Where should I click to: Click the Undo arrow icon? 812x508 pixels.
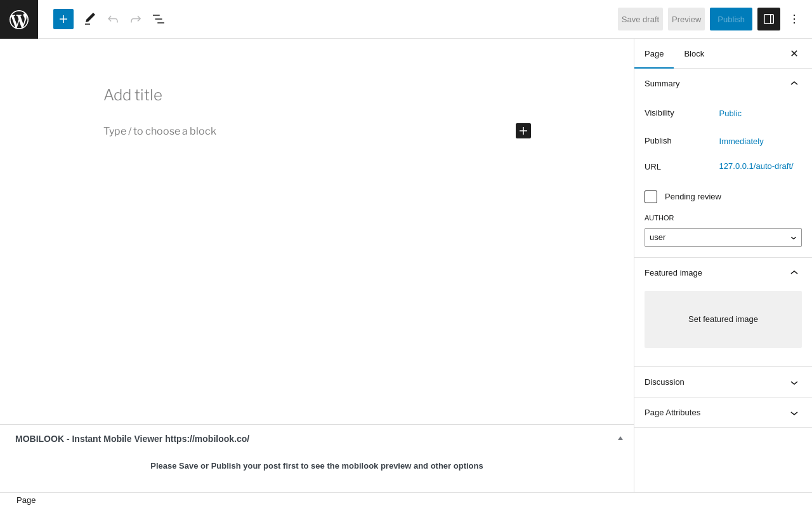pyautogui.click(x=113, y=19)
